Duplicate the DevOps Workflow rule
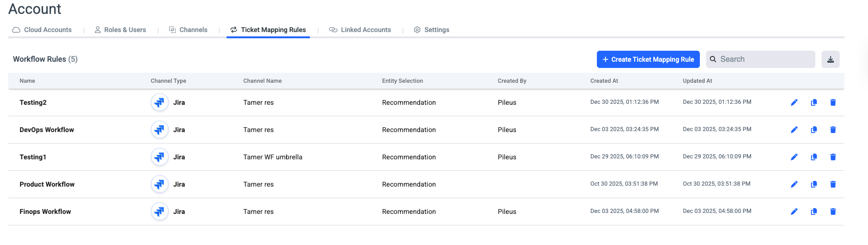 814,130
